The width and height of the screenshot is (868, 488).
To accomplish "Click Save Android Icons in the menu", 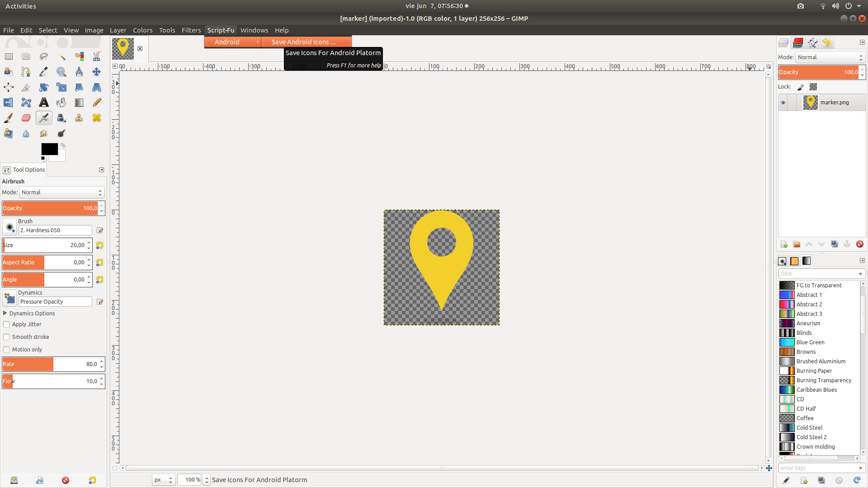I will point(302,42).
